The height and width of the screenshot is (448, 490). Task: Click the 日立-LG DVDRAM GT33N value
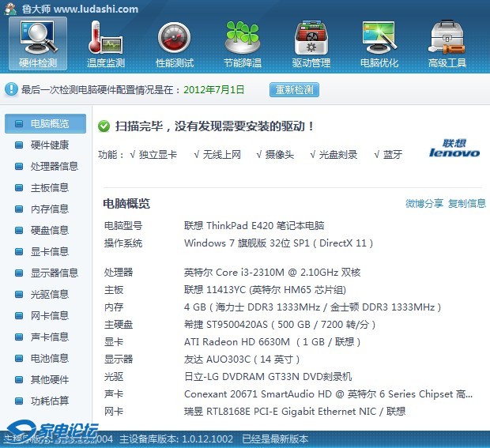point(268,377)
